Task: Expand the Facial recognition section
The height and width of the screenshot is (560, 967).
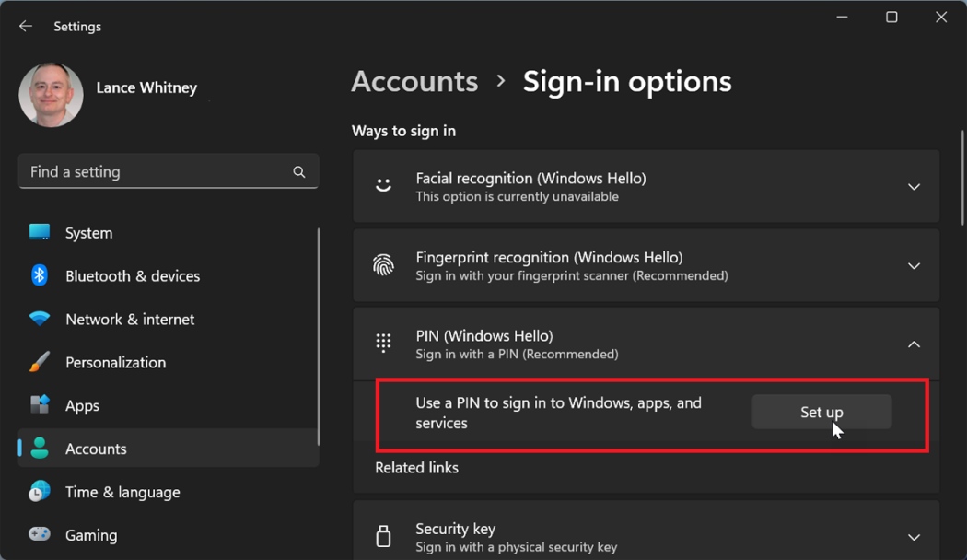Action: (x=914, y=186)
